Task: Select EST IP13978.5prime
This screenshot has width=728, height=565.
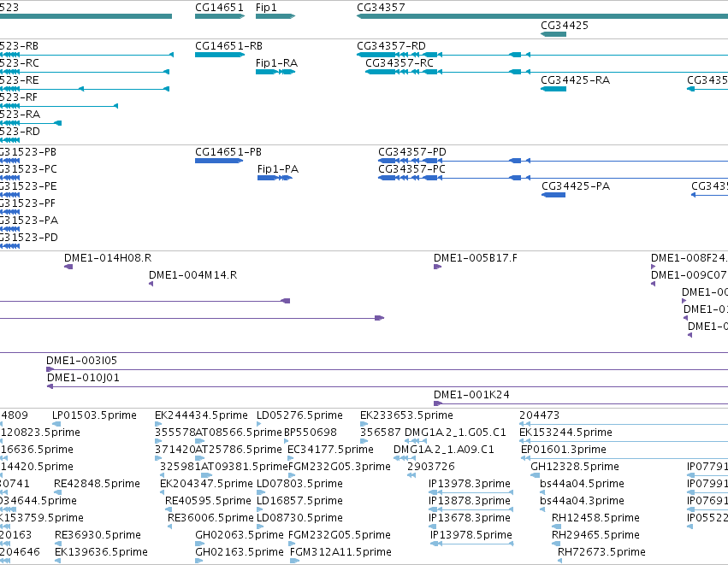Action: click(471, 536)
